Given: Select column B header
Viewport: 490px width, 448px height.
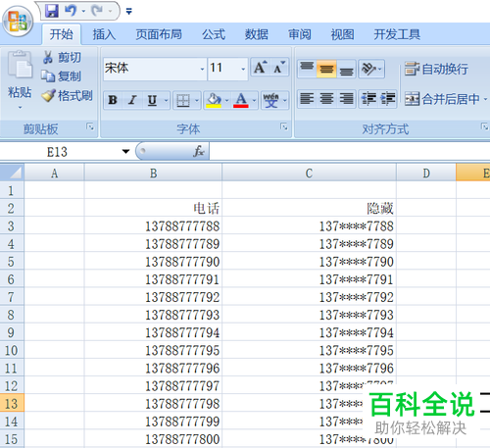Looking at the screenshot, I should (153, 173).
